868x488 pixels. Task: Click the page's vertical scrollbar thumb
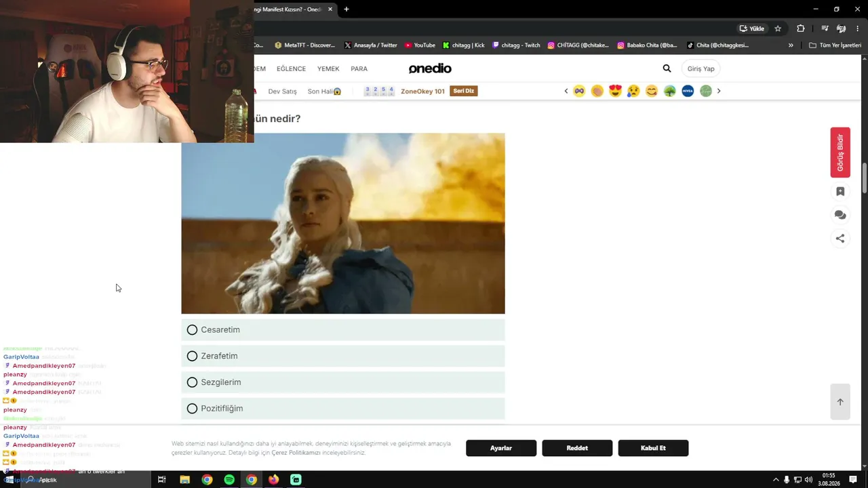tap(864, 178)
